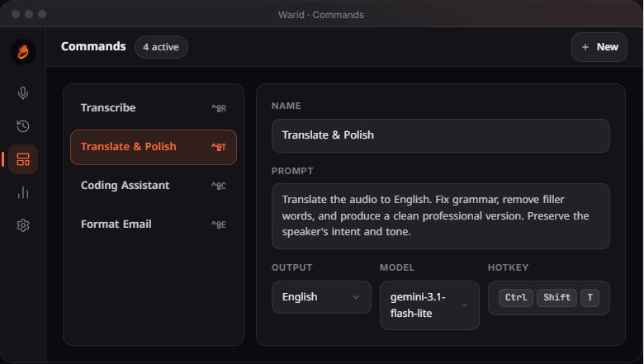
Task: Open the statistics bar chart section
Action: 23,192
